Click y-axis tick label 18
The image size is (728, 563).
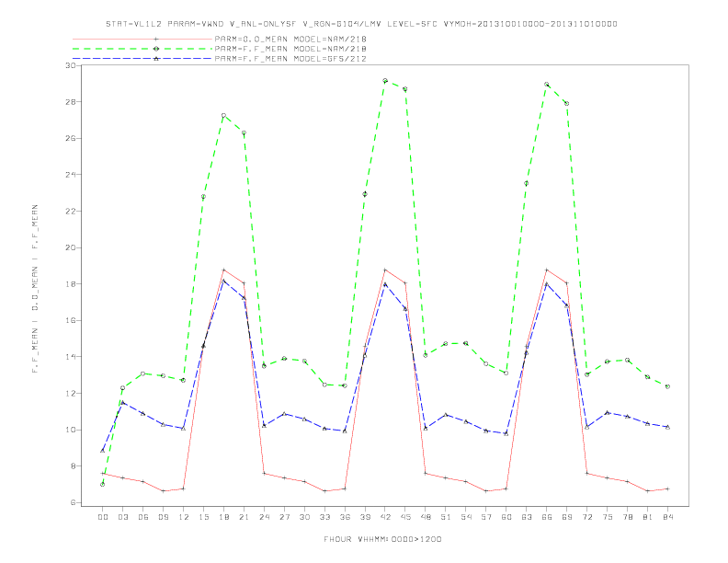(x=71, y=284)
